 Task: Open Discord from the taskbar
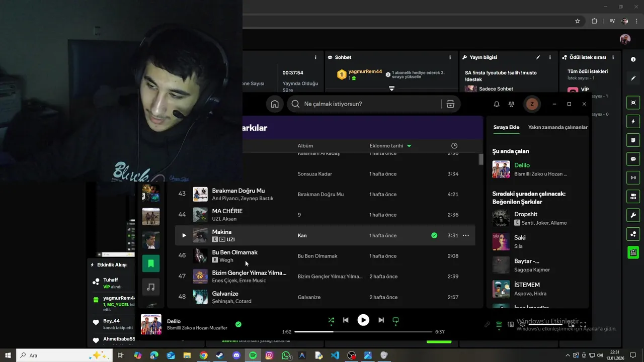tap(236, 355)
